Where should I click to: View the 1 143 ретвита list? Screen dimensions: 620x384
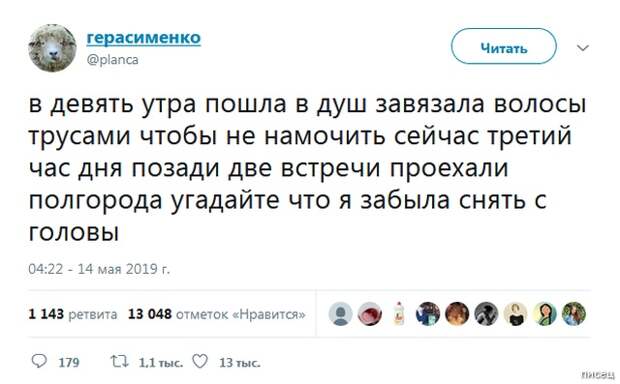point(73,314)
